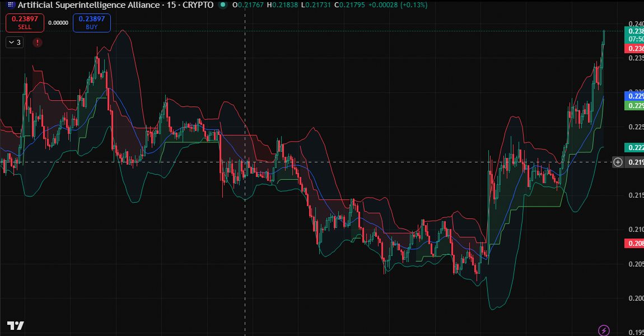
Task: Click the 0.225 price scale tick
Action: pyautogui.click(x=636, y=127)
